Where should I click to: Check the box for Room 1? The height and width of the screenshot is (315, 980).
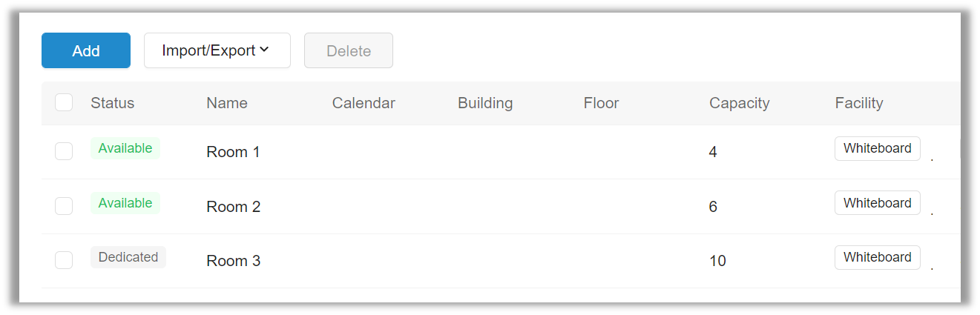[64, 151]
